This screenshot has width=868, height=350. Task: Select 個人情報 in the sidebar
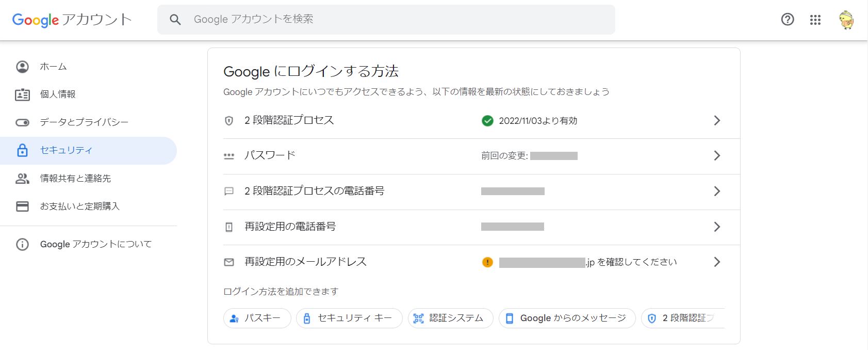click(58, 94)
